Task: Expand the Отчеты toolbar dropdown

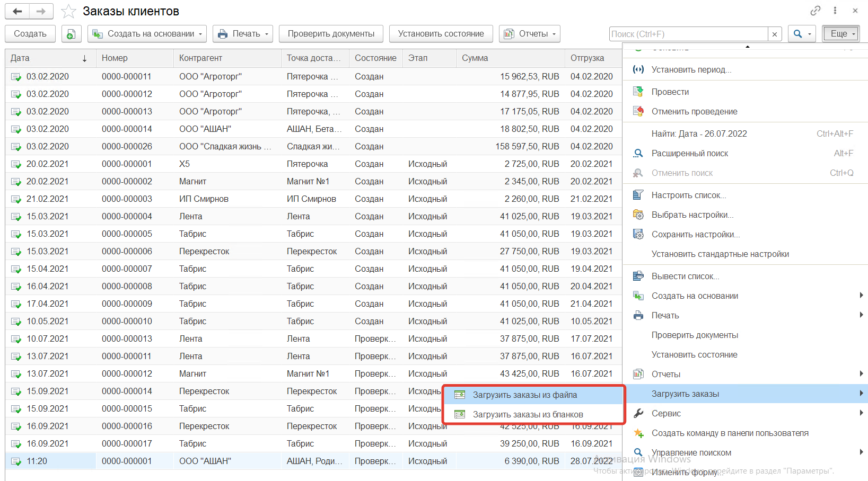Action: point(530,34)
